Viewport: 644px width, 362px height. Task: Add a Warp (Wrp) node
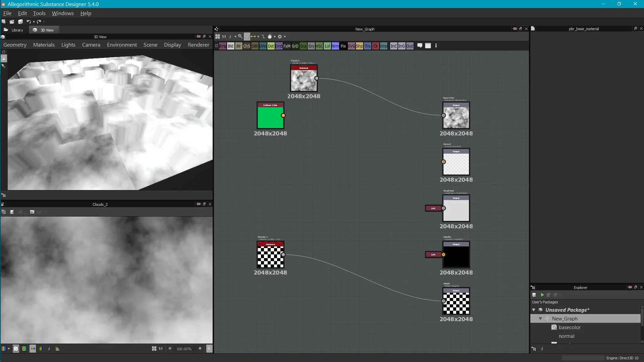pyautogui.click(x=384, y=46)
